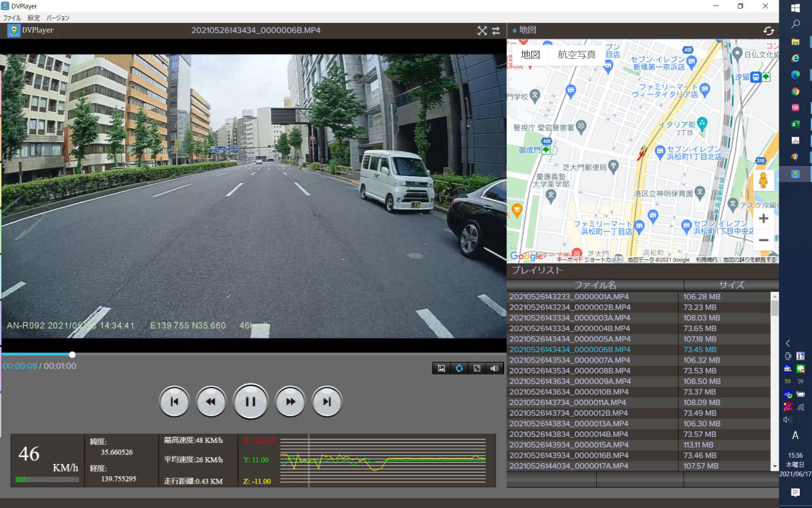
Task: Fast forward the dashcam video
Action: coord(290,402)
